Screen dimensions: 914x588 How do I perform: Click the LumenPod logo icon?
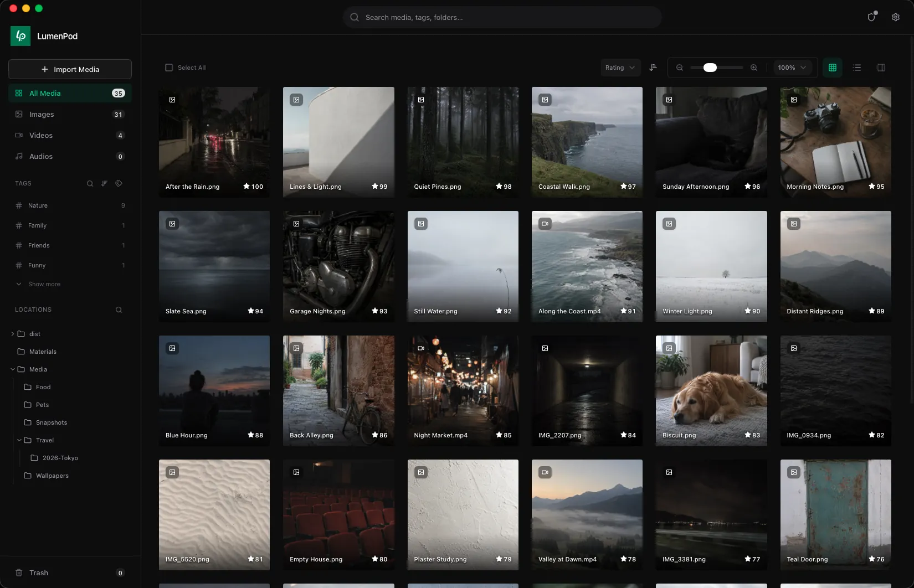pos(20,36)
